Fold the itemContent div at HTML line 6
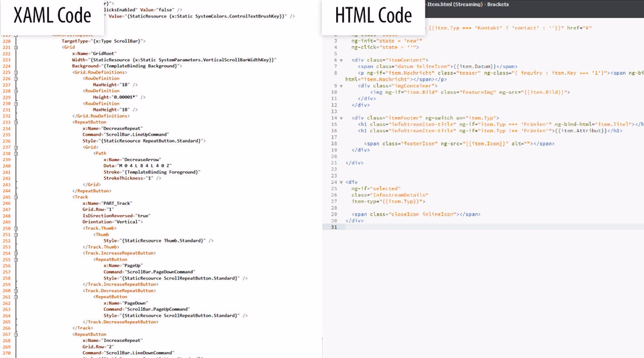The width and height of the screenshot is (644, 358). point(341,60)
